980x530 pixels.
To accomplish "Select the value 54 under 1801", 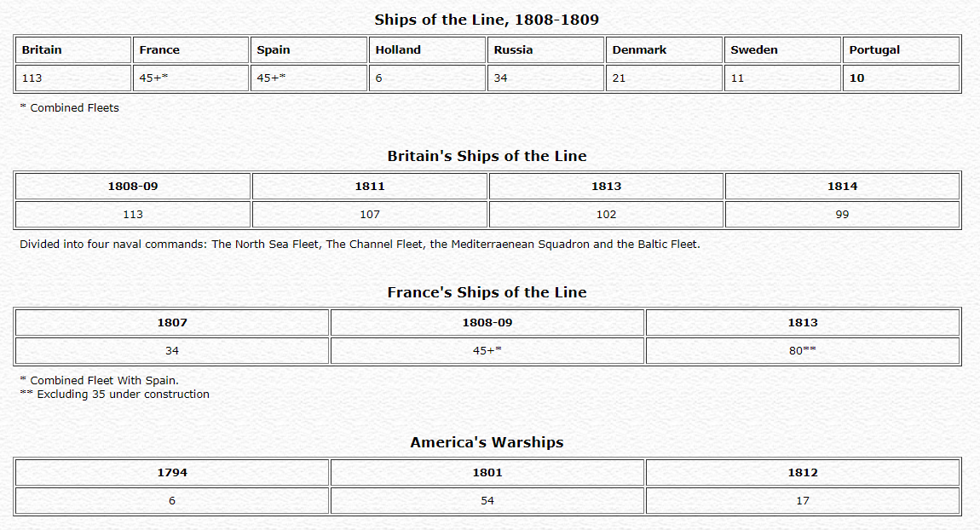I will click(x=487, y=501).
